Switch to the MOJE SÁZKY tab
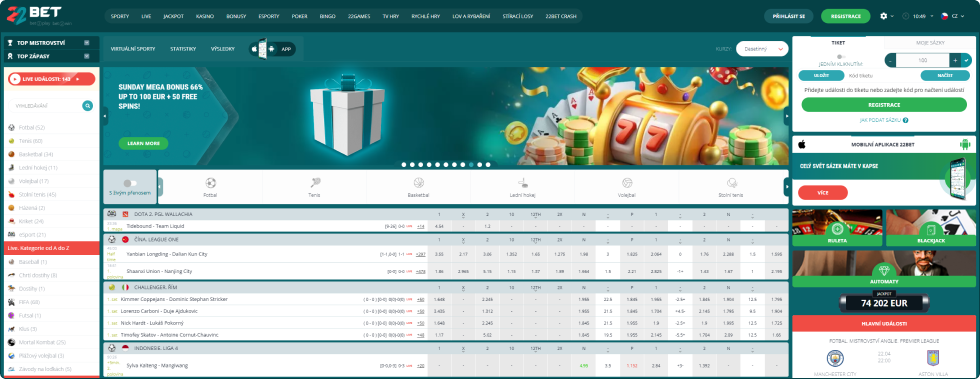 (930, 43)
